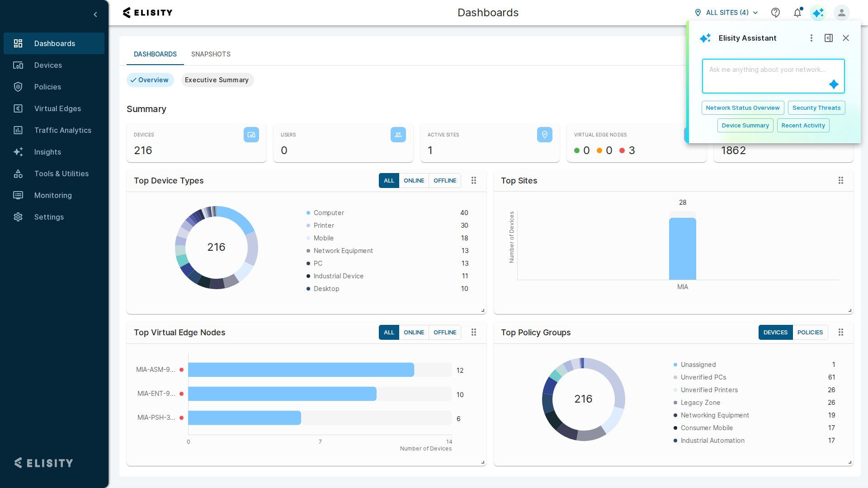This screenshot has height=488, width=868.
Task: Click the Device Summary suggestion
Action: pos(745,125)
